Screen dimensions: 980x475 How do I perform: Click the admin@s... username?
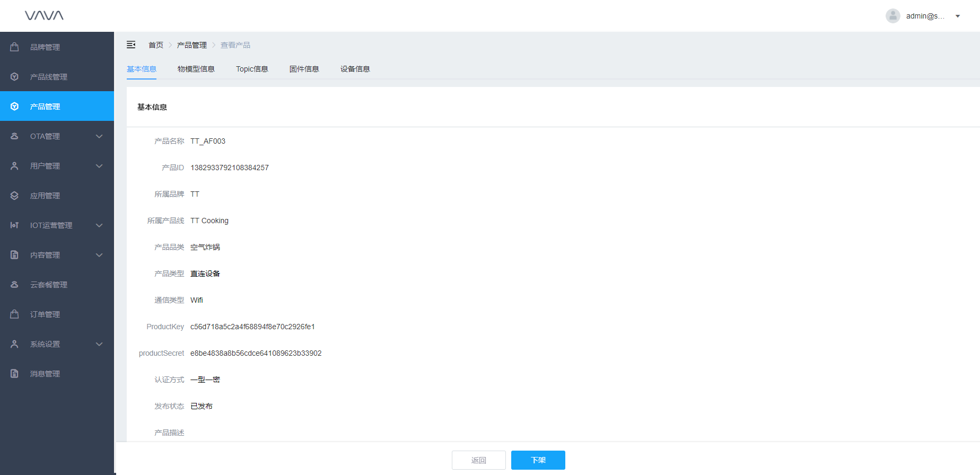(x=925, y=16)
